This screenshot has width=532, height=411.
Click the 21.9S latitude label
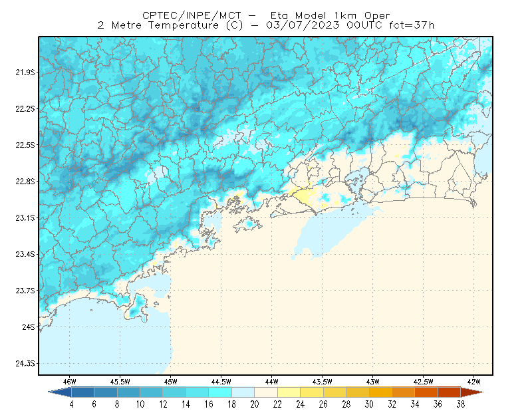click(25, 72)
